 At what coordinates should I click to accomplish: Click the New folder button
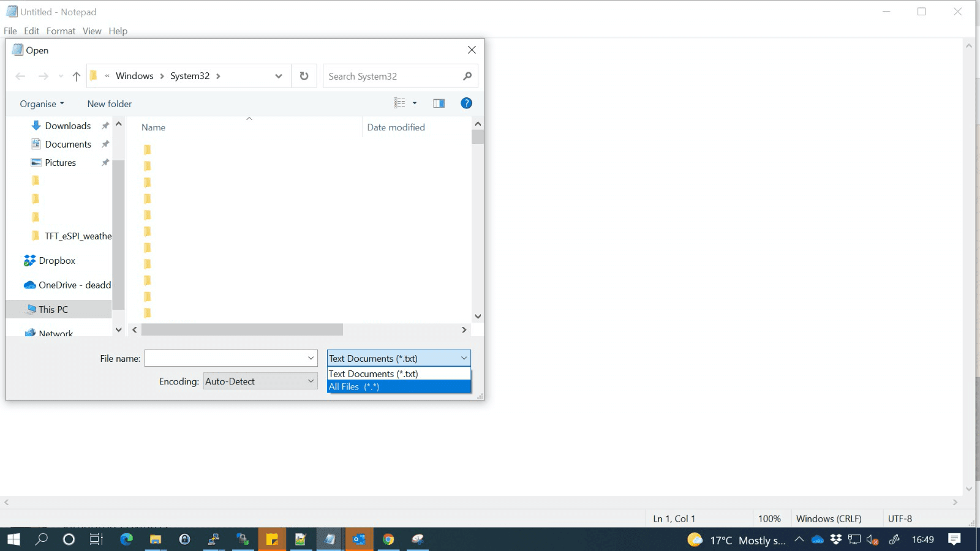tap(109, 103)
